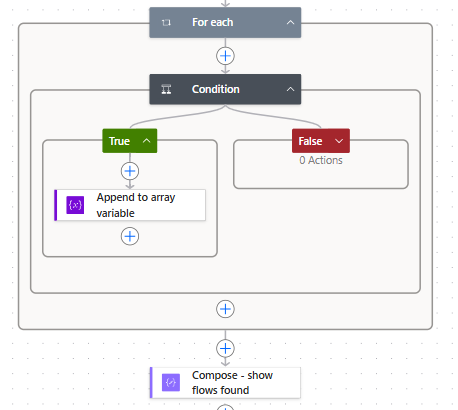Click the 0 Actions text in False branch

coord(321,160)
